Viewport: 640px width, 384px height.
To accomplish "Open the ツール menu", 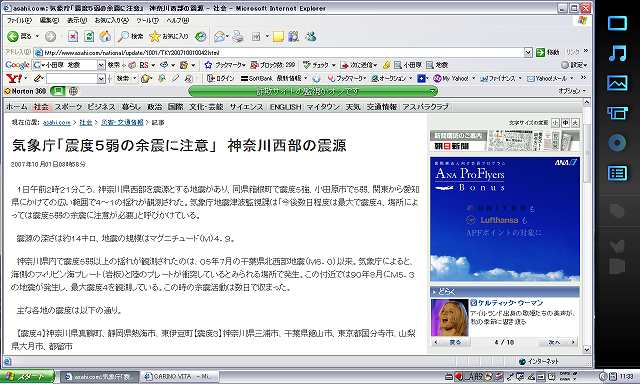I will [x=147, y=20].
